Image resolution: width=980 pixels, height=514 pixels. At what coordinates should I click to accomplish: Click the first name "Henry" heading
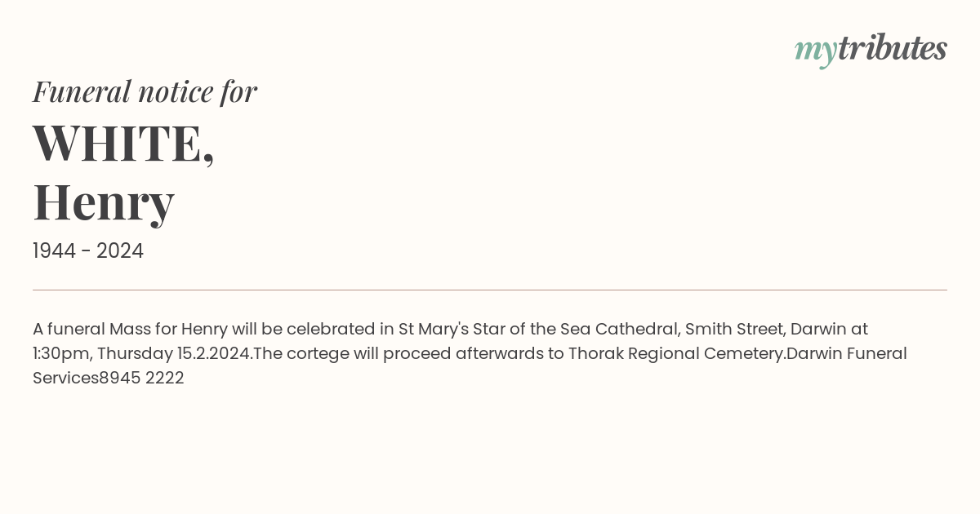[x=104, y=202]
